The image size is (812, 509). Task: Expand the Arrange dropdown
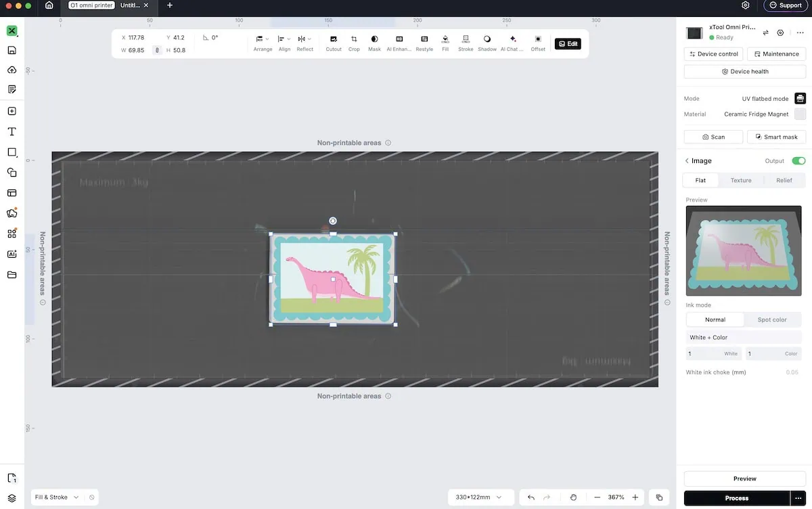coord(263,43)
